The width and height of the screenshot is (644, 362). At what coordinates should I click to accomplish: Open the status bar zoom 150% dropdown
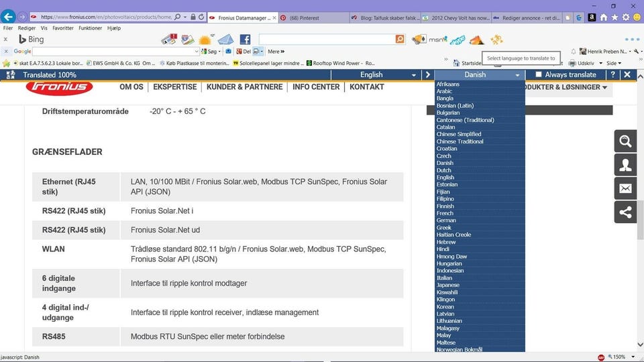pyautogui.click(x=633, y=357)
